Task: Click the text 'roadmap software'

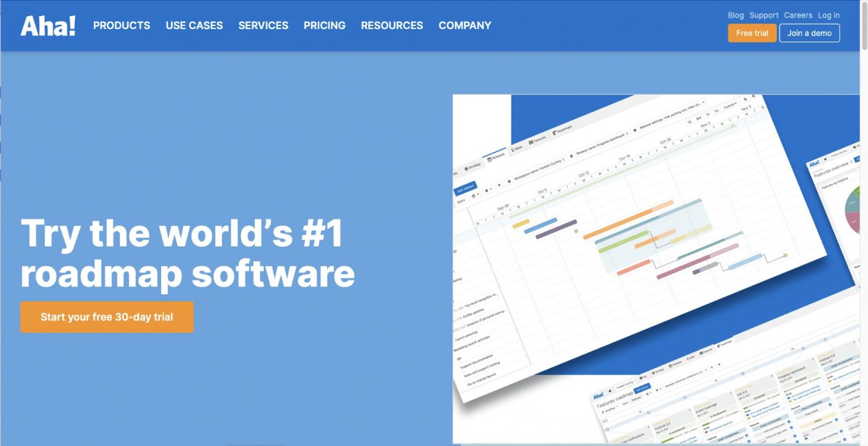Action: click(x=188, y=274)
